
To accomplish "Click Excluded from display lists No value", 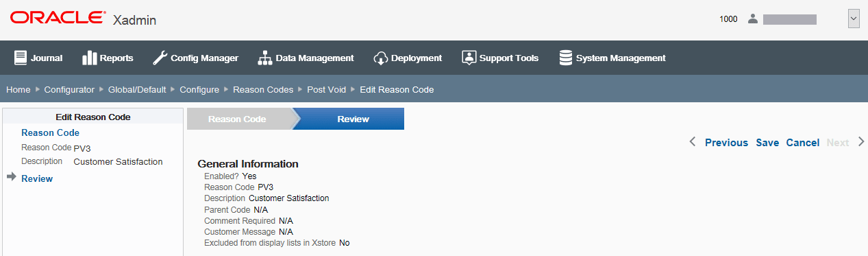I will coord(344,243).
